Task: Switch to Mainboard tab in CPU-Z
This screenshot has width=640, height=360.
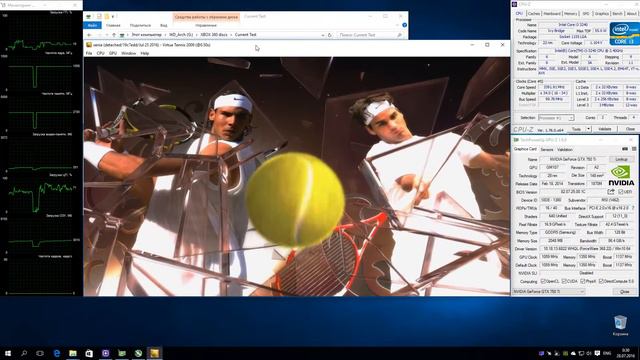Action: tap(552, 13)
